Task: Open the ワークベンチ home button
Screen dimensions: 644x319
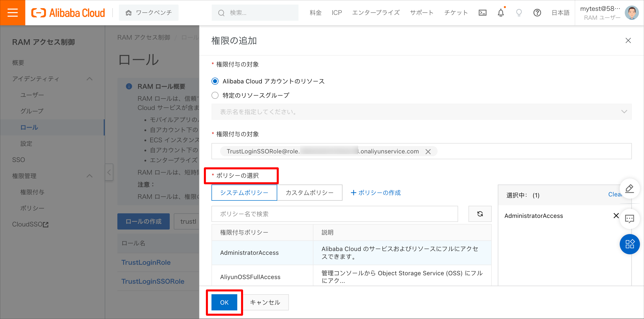Action: pos(149,13)
